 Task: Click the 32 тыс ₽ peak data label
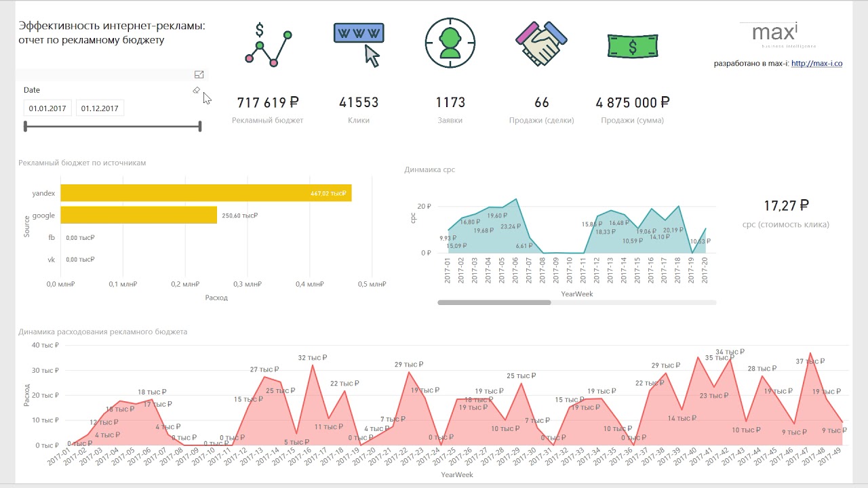click(313, 358)
